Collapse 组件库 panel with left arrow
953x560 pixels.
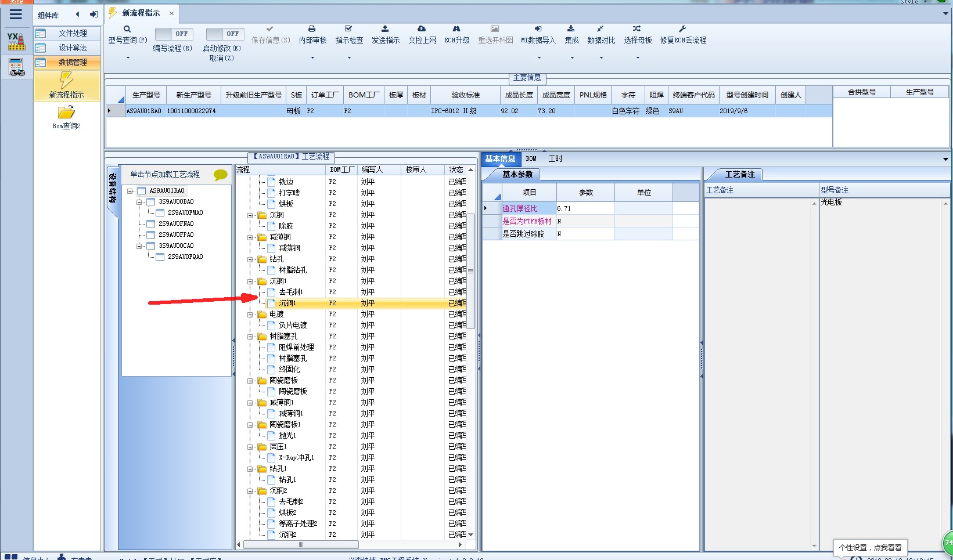[x=78, y=15]
